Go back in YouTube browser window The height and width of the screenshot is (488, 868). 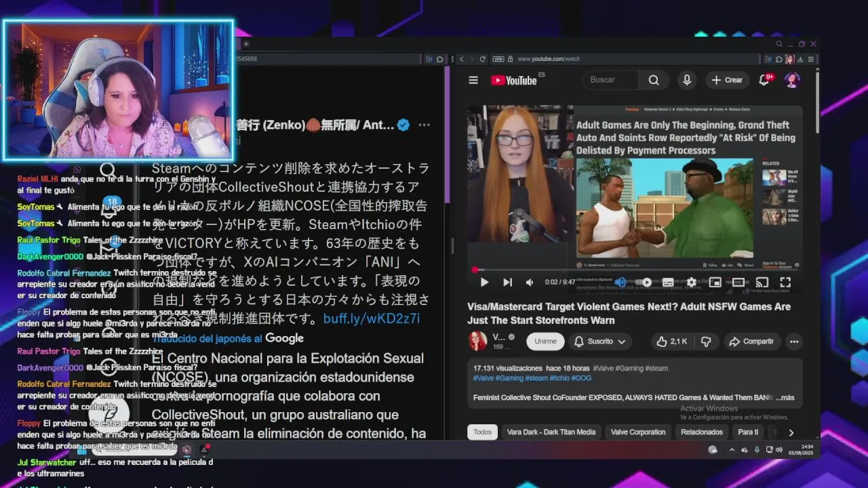click(462, 59)
